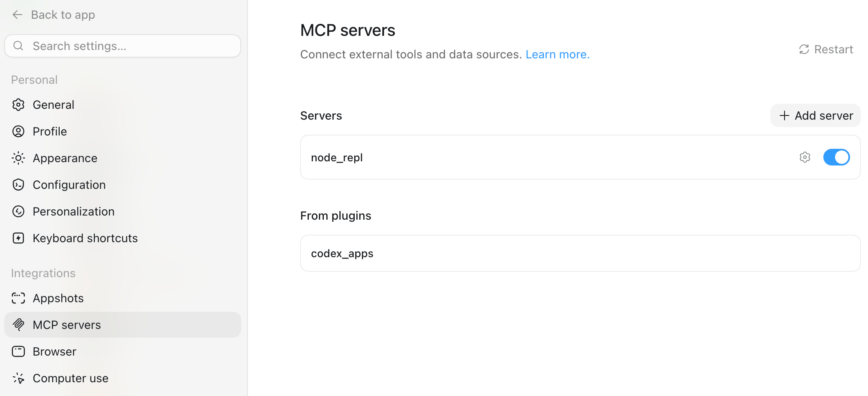This screenshot has width=868, height=396.
Task: Click the MCP servers sidebar icon
Action: coord(18,325)
